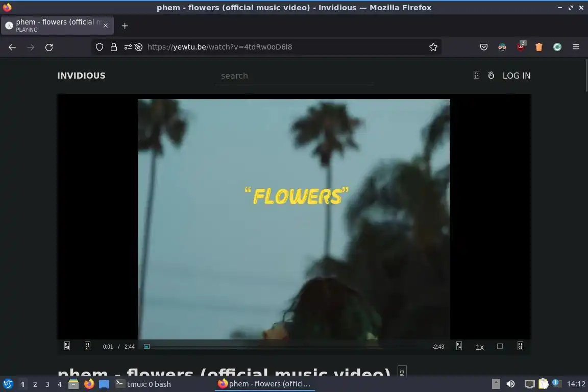Open the tracking protection shield icon
Screen dimensions: 588x392
tap(100, 47)
